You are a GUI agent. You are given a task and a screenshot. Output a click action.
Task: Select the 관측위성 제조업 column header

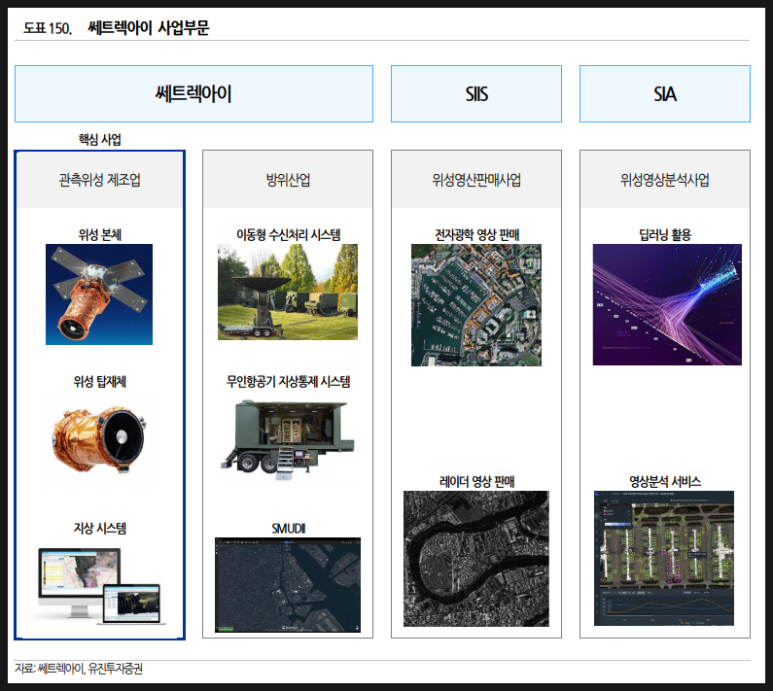click(100, 180)
